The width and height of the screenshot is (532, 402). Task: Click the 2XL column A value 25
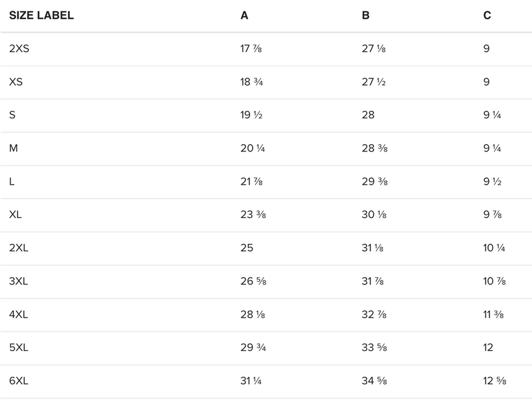(x=247, y=248)
